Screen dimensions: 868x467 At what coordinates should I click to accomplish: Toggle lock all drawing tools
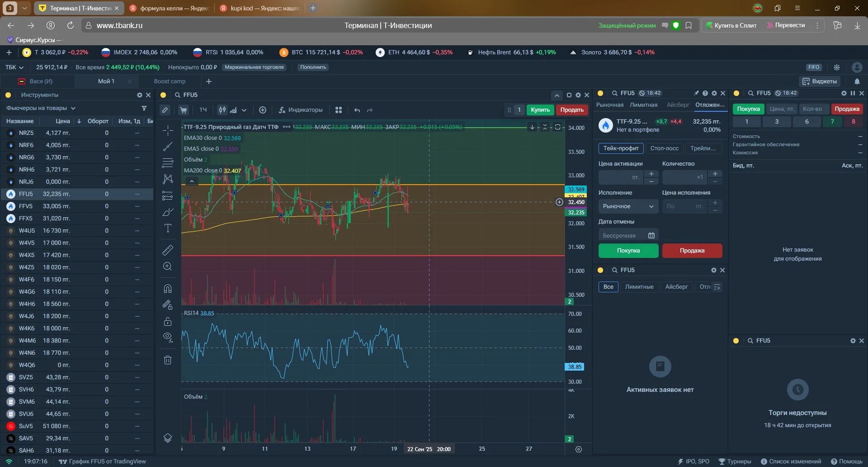pyautogui.click(x=168, y=321)
